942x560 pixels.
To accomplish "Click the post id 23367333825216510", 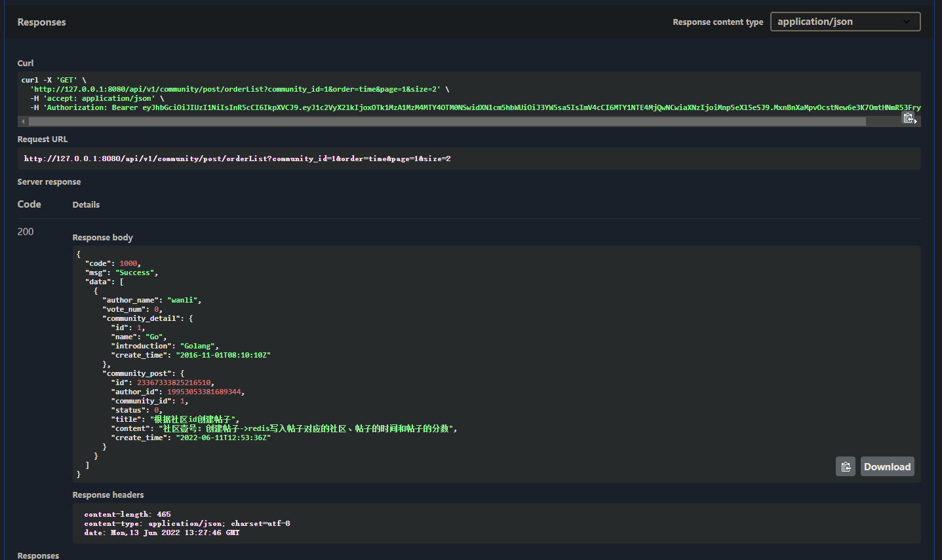I will (x=174, y=383).
